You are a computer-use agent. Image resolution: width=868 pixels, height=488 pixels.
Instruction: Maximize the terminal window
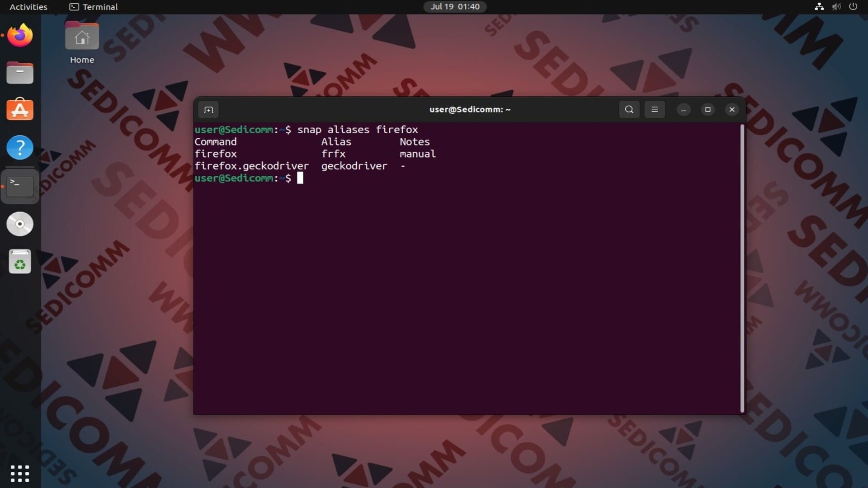coord(708,110)
